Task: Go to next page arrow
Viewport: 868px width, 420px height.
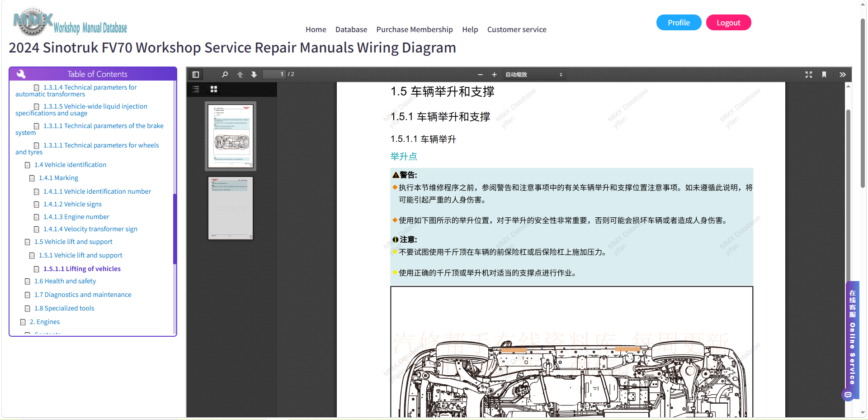Action: (x=254, y=75)
